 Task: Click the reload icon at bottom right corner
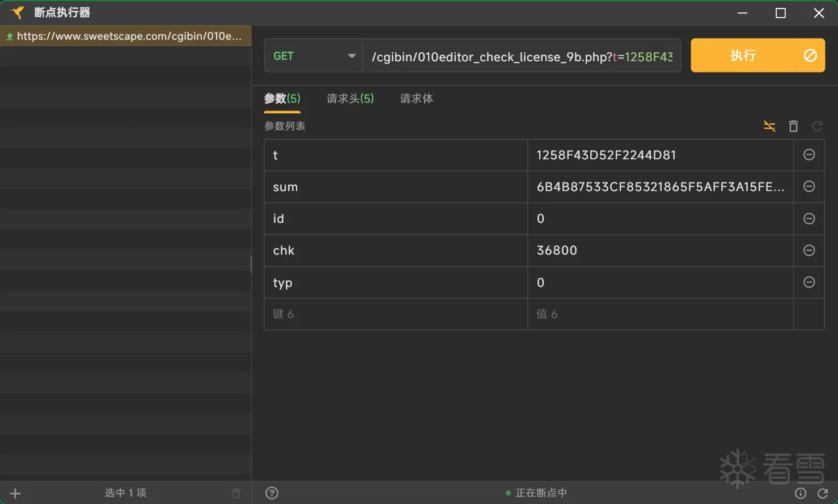point(823,493)
